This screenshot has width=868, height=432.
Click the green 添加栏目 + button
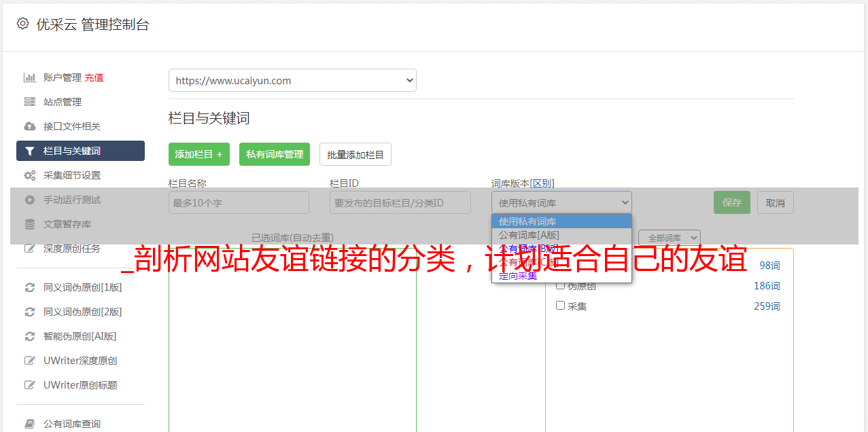tap(199, 154)
